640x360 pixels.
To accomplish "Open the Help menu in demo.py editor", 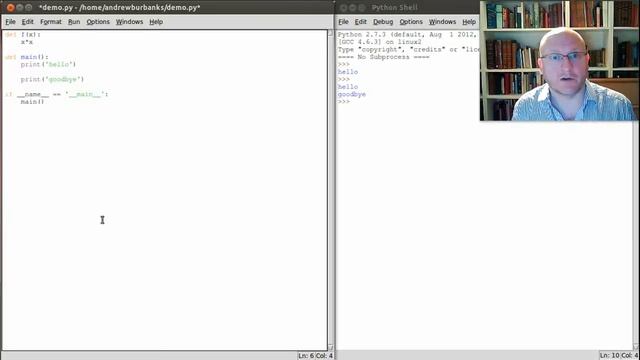I will coord(156,22).
